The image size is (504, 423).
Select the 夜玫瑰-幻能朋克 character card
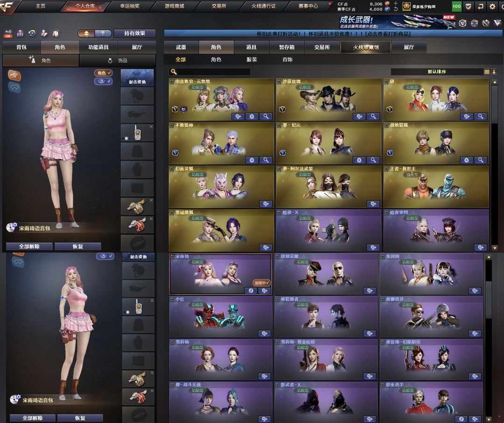431,360
